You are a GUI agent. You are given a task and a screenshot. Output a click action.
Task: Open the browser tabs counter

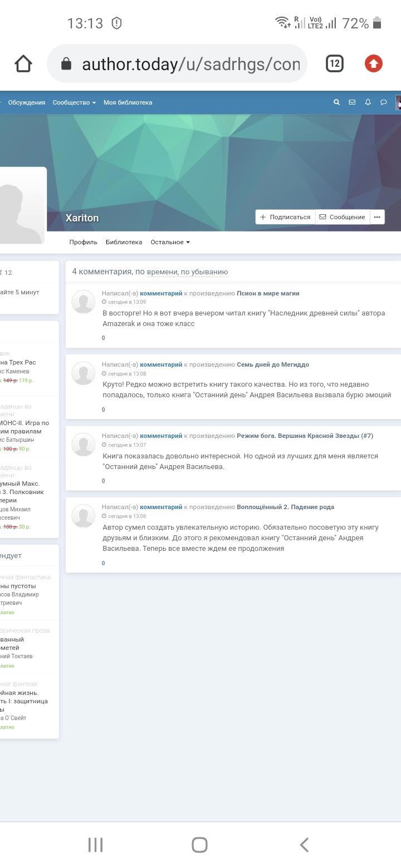tap(334, 64)
